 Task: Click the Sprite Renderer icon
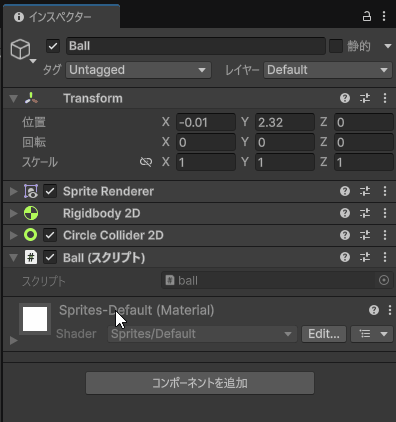[x=31, y=191]
